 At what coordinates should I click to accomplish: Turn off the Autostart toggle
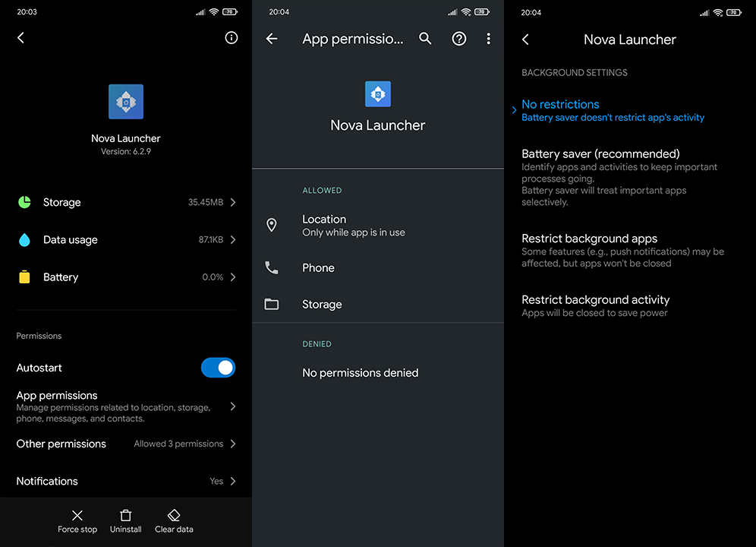(219, 368)
